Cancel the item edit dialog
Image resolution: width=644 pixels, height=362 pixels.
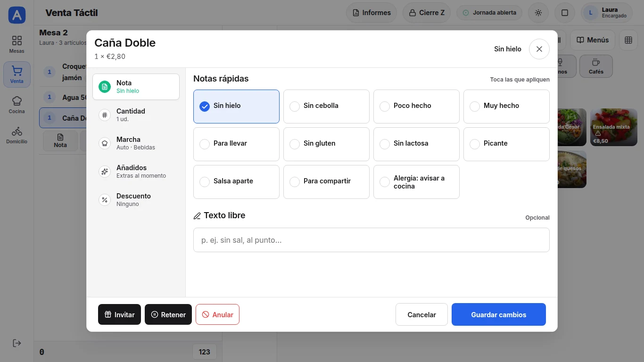(x=421, y=314)
